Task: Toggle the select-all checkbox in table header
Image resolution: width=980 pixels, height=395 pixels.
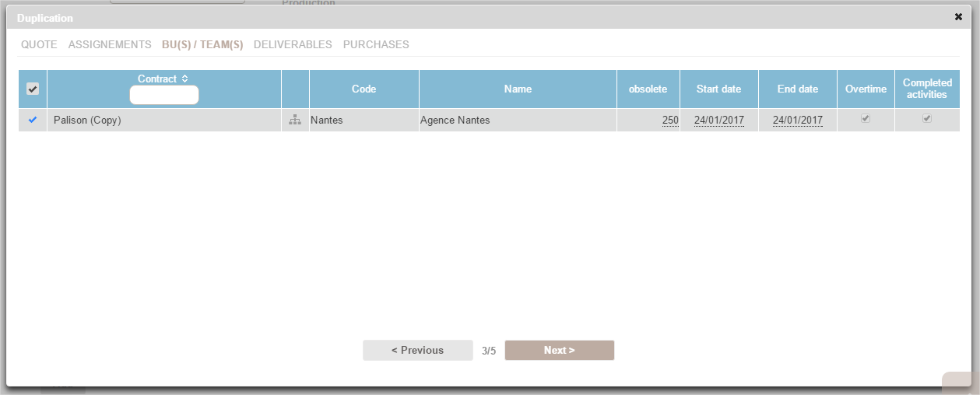Action: [x=33, y=89]
